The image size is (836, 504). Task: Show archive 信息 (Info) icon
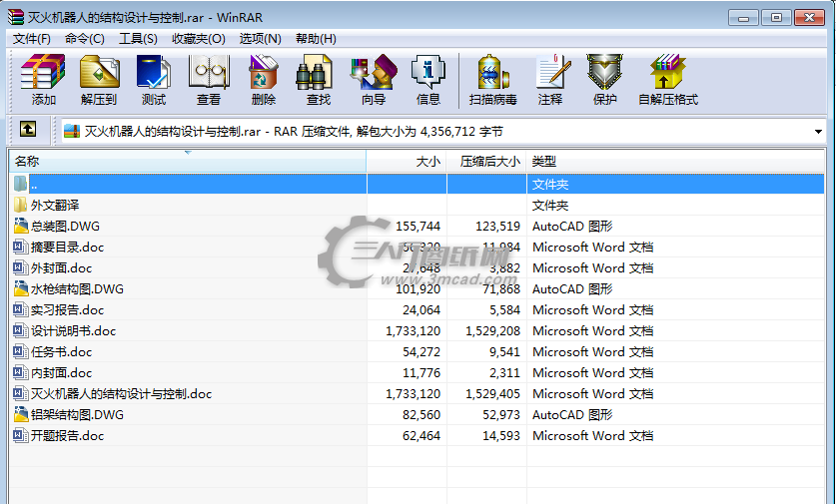[x=428, y=72]
